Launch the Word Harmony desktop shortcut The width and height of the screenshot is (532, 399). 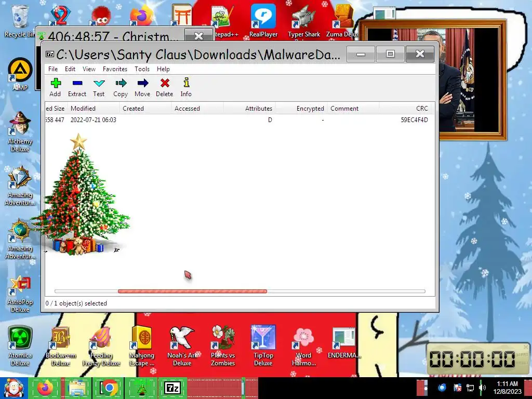(x=303, y=346)
